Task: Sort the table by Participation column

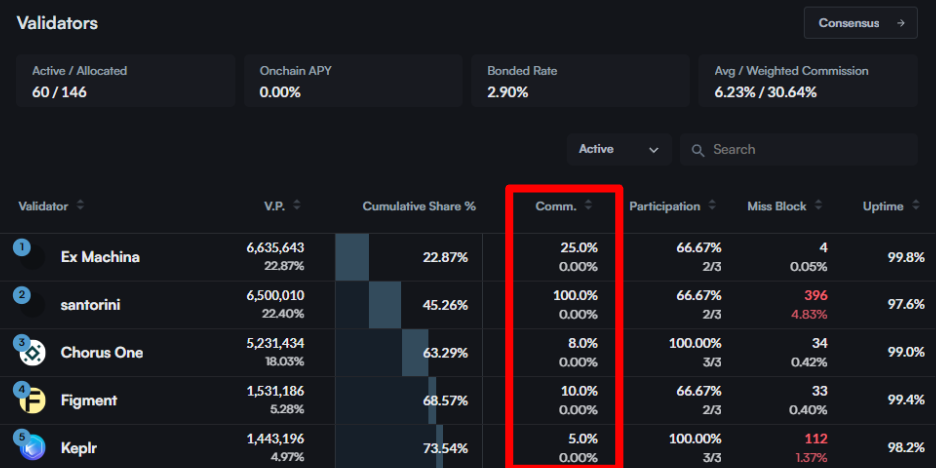Action: pyautogui.click(x=672, y=206)
